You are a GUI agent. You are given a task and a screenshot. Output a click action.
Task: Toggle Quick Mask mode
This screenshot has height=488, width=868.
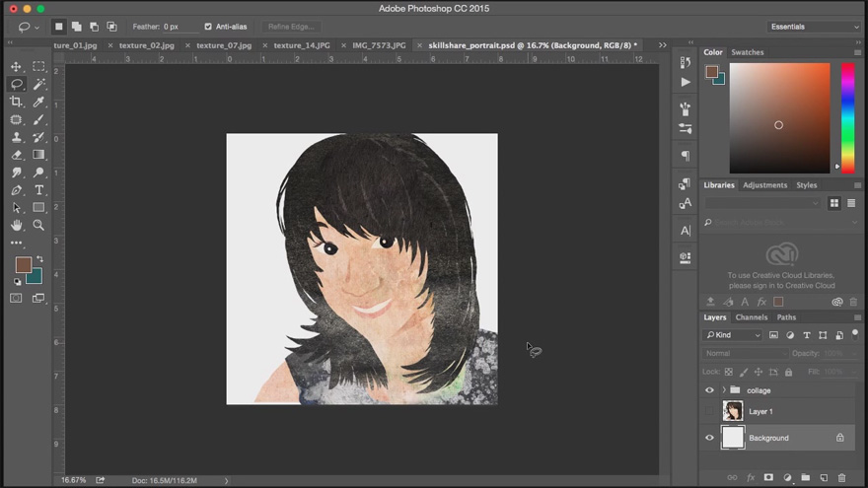pos(16,298)
